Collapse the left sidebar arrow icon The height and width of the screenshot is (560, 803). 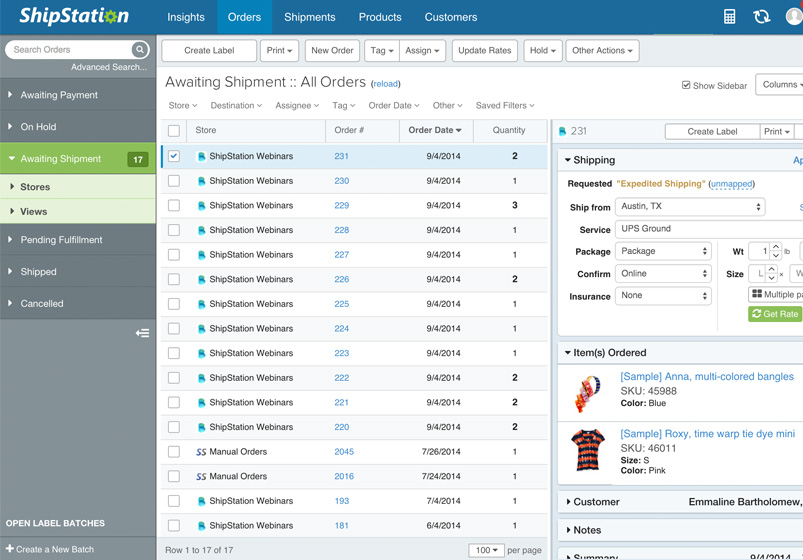142,333
